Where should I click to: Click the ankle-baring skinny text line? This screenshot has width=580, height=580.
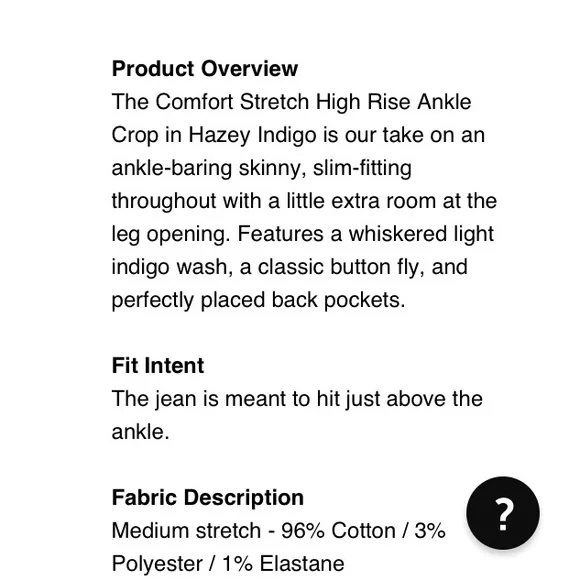click(x=262, y=168)
